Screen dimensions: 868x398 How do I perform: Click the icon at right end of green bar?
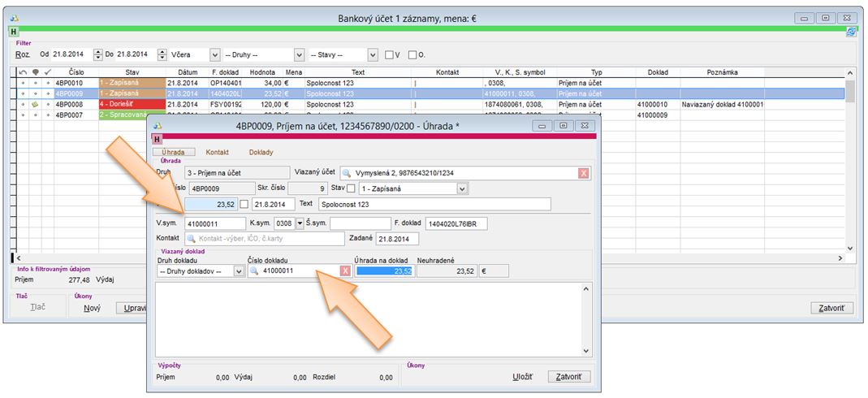tap(851, 32)
